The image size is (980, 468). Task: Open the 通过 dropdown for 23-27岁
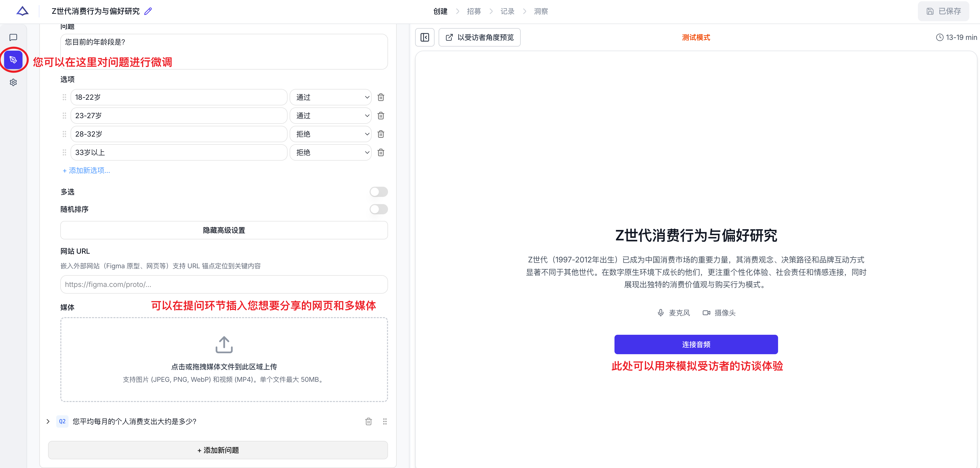330,116
